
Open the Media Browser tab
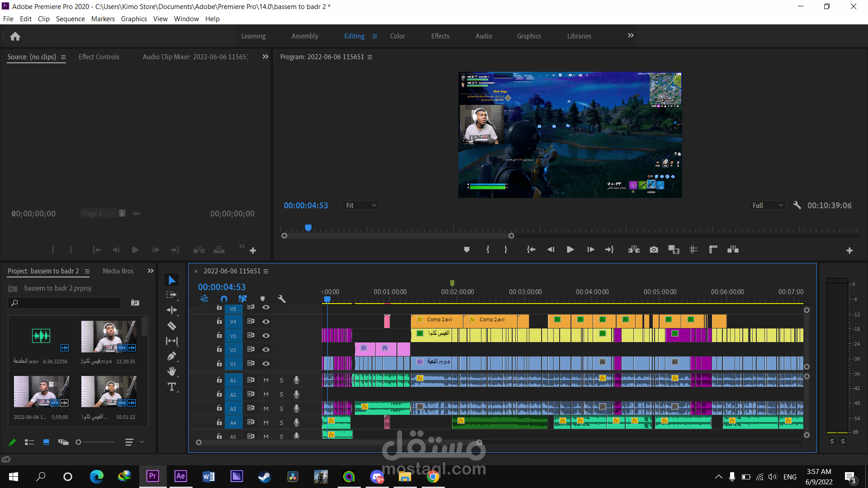[118, 271]
